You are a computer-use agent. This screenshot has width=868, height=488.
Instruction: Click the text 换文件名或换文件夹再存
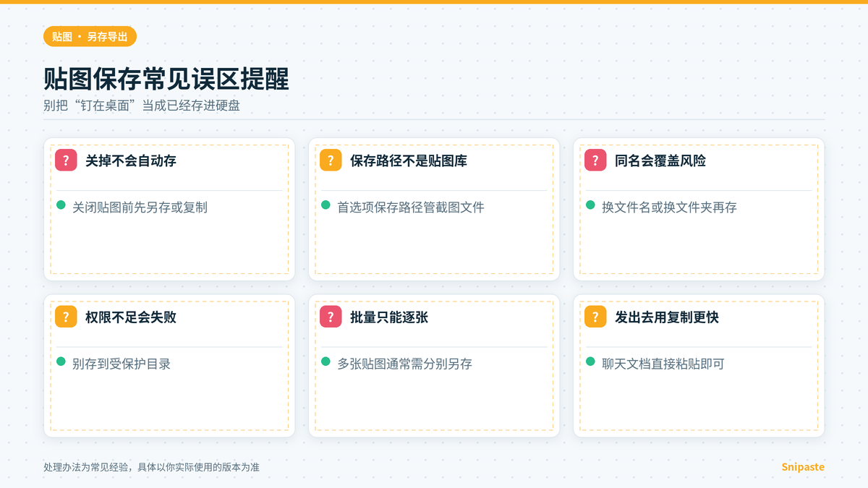coord(669,207)
